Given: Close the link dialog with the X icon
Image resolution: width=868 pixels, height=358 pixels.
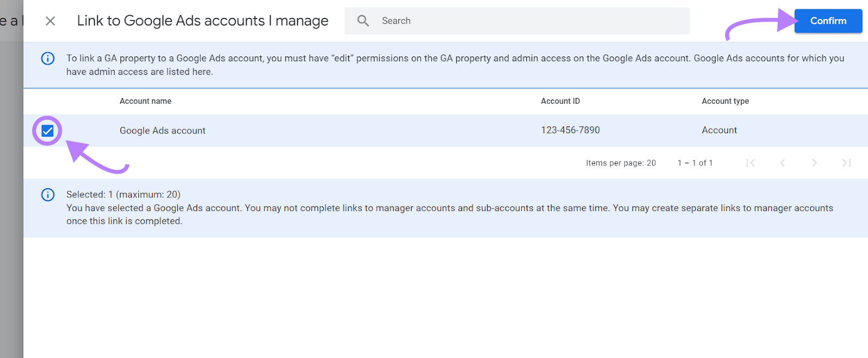Looking at the screenshot, I should tap(49, 21).
